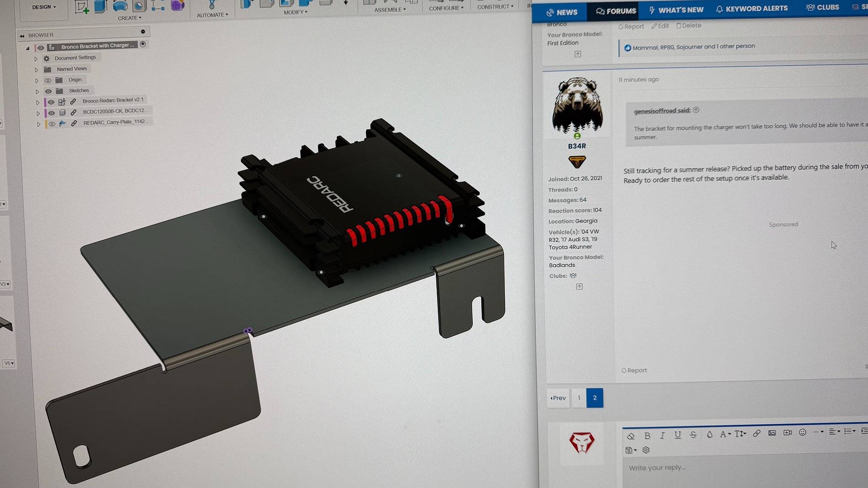Expand the BCDC12050B-CK node
Screen dimensions: 868x488
pos(38,113)
